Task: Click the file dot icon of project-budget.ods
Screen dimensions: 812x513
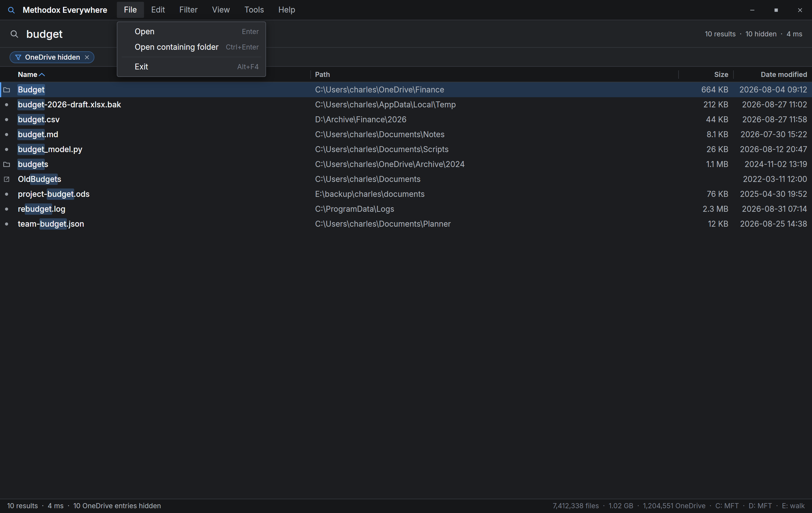Action: click(7, 194)
